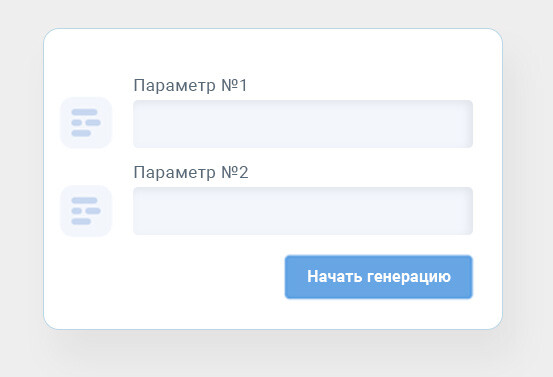Tap the second parameter's rounded square icon
The height and width of the screenshot is (377, 553).
point(86,211)
